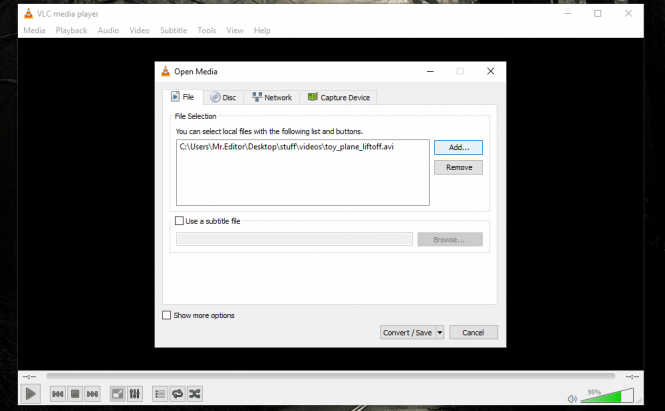Screen dimensions: 665x411
Task: Open the Playback menu
Action: click(x=70, y=31)
